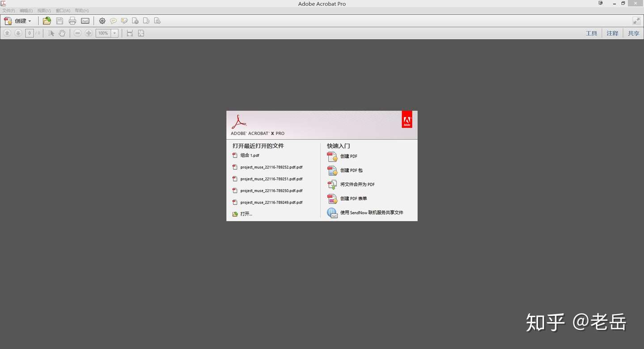Click the open file folder icon
Viewport: 644px width, 349px height.
click(x=47, y=21)
